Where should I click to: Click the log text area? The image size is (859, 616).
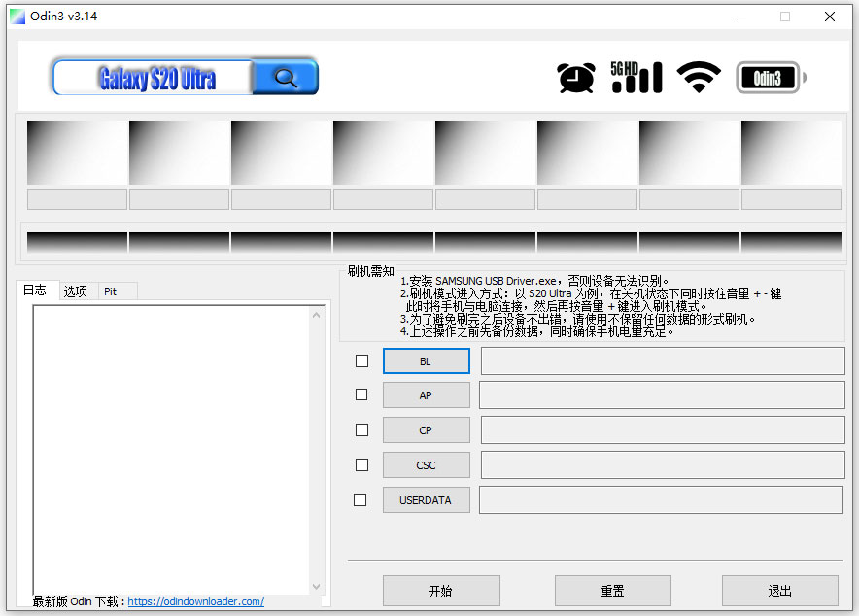[171, 449]
